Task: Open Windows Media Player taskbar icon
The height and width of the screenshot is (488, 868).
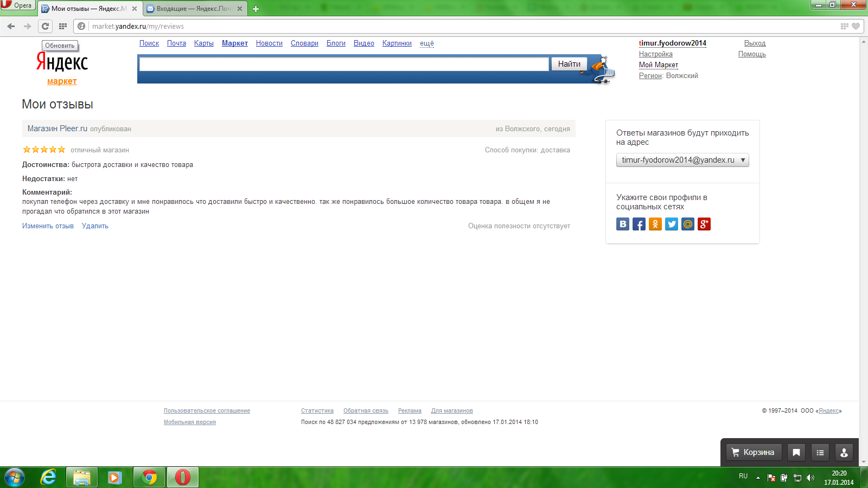Action: 115,478
